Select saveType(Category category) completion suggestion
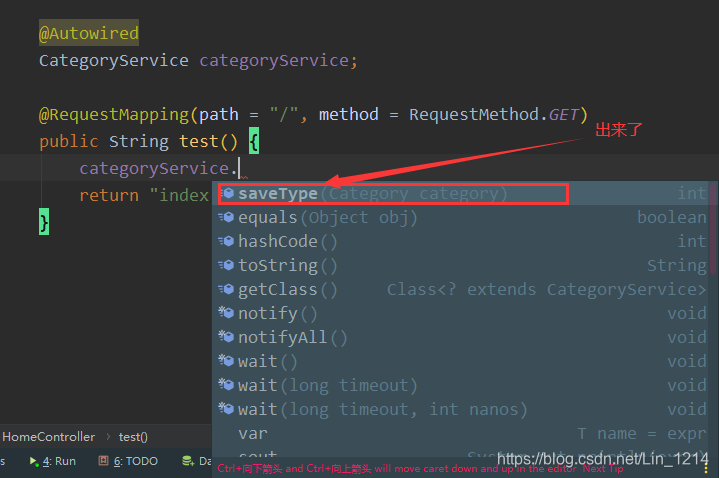The height and width of the screenshot is (478, 719). point(462,194)
